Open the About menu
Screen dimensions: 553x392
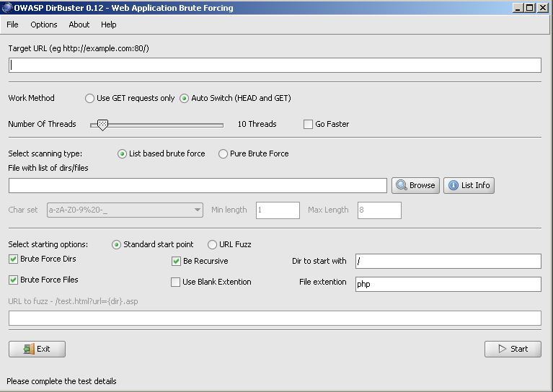coord(79,24)
